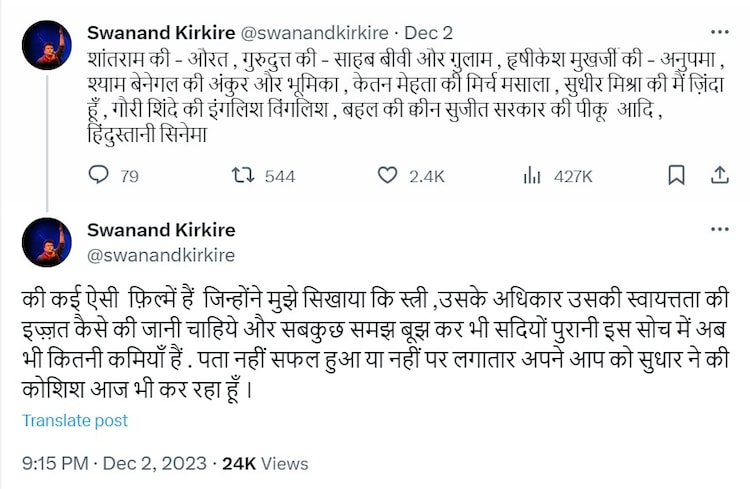Bookmark the first tweet

point(676,176)
